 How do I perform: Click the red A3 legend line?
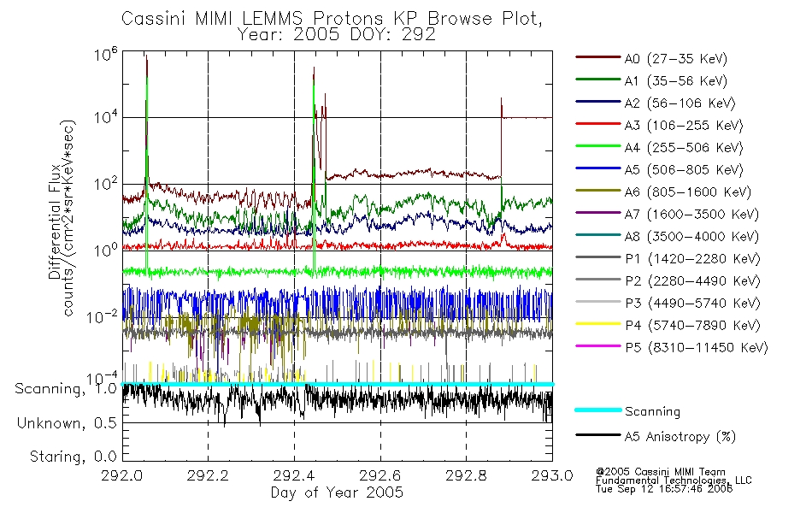click(x=597, y=124)
